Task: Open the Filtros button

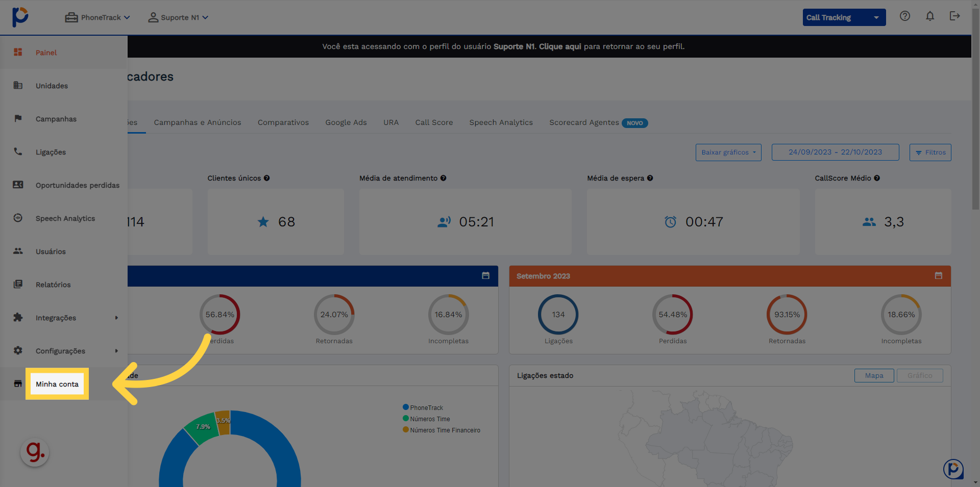Action: pos(930,152)
